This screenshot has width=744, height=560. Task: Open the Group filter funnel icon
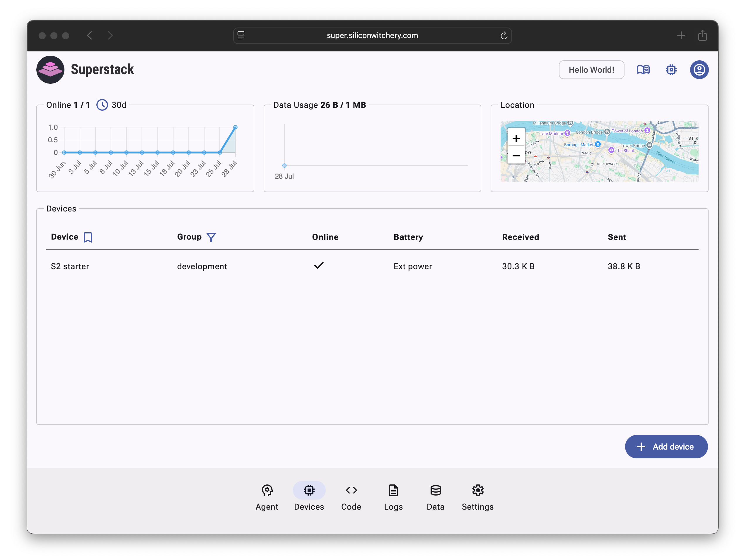211,237
